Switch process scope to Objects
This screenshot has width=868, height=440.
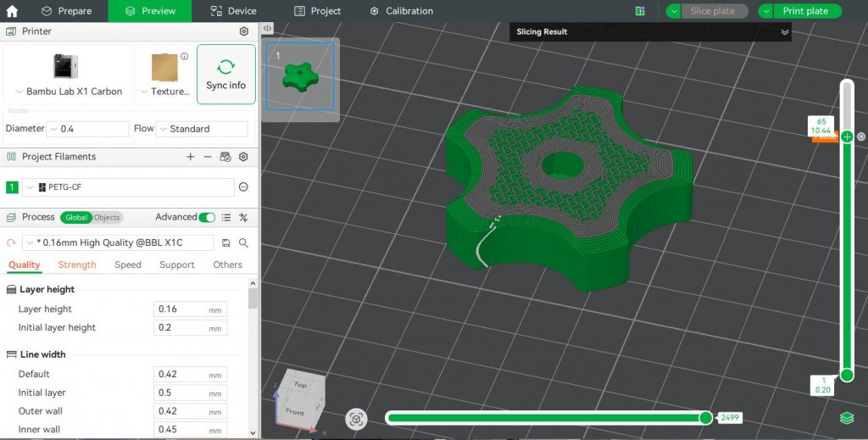pos(107,218)
